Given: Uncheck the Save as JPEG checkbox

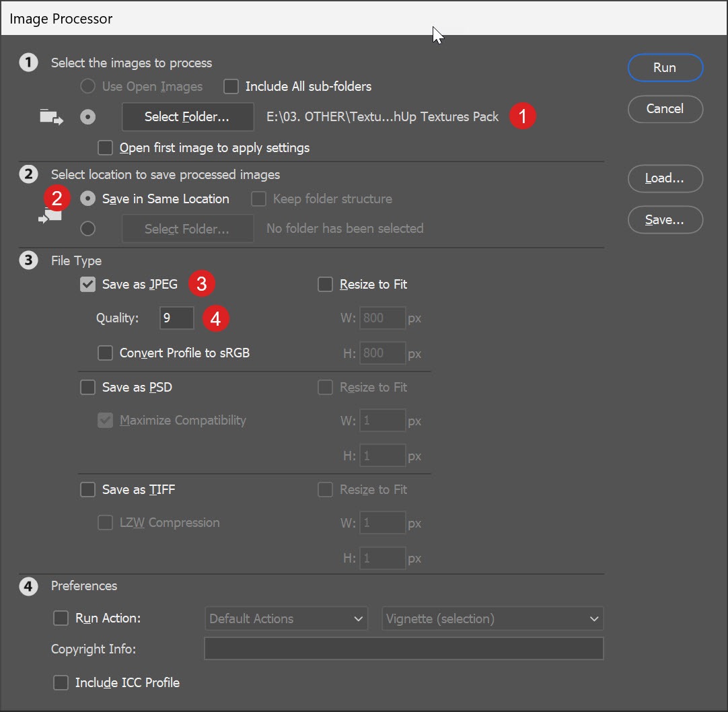Looking at the screenshot, I should pyautogui.click(x=87, y=285).
